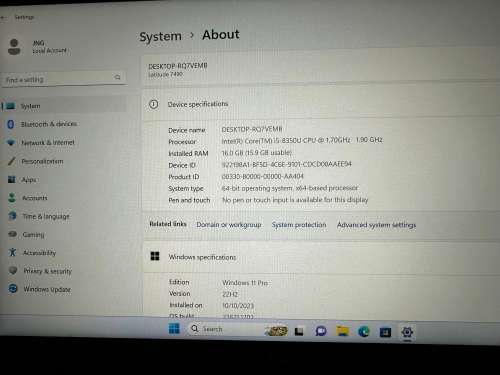Screen dimensions: 500x375
Task: Click the Intel Core i5-8350U processor value
Action: (302, 140)
